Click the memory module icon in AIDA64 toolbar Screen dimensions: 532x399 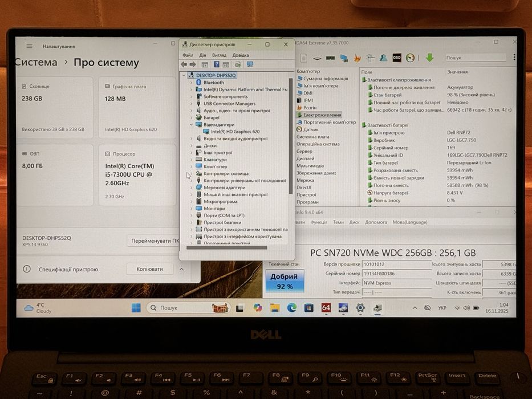330,58
